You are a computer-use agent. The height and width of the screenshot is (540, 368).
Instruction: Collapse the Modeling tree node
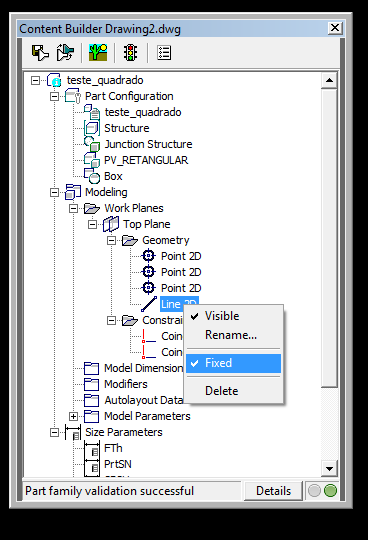[54, 192]
